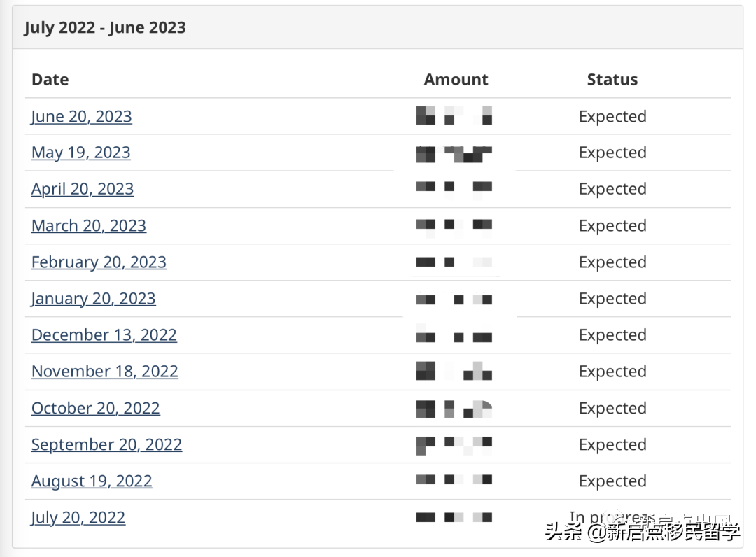Image resolution: width=756 pixels, height=557 pixels.
Task: Click the January 20, 2023 date link
Action: coord(93,298)
